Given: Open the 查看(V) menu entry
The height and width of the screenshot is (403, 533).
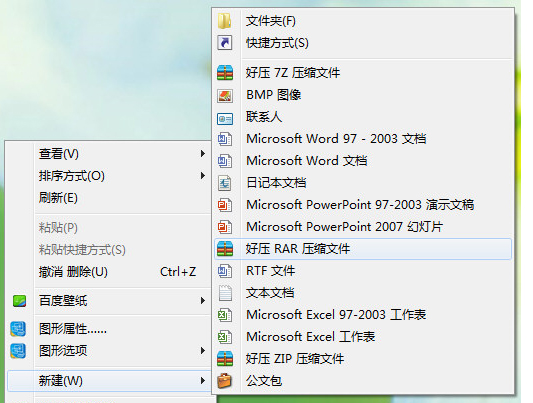Looking at the screenshot, I should (x=109, y=154).
